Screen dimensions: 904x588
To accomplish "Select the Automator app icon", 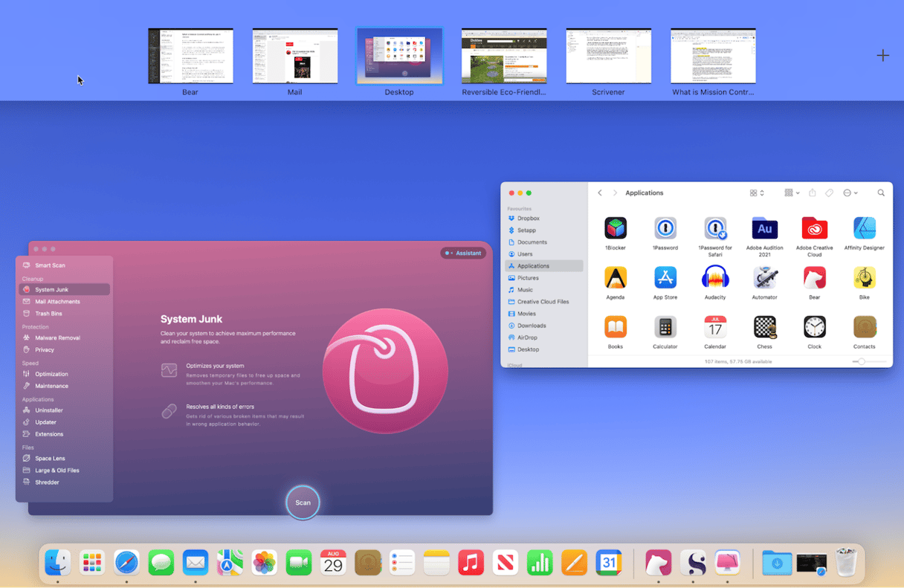I will [764, 278].
